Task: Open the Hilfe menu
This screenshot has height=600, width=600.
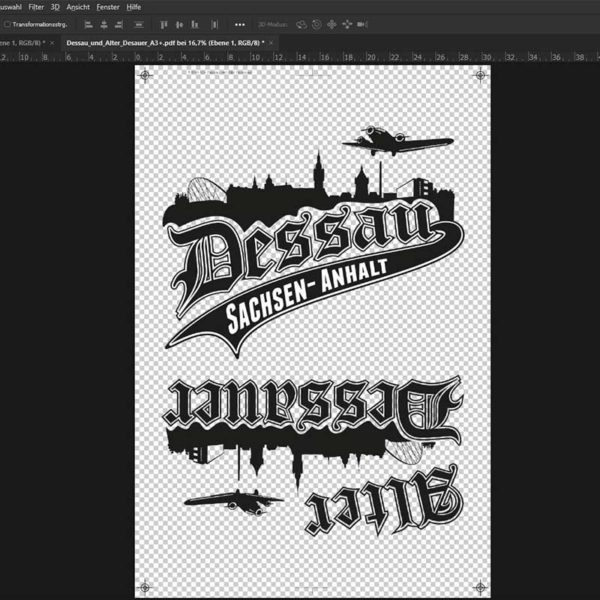Action: tap(134, 7)
